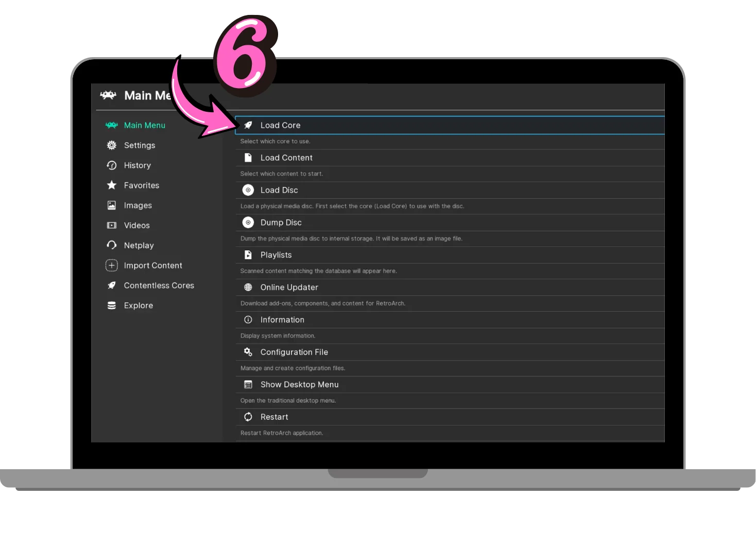Select Show Desktop Menu entry
Image resolution: width=756 pixels, height=548 pixels.
click(x=450, y=385)
